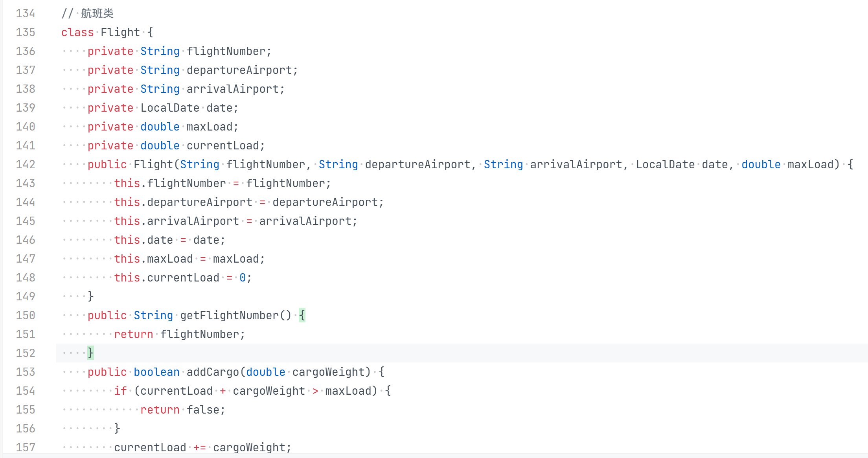The image size is (868, 458).
Task: Click LocalDate type on line 139
Action: point(170,108)
